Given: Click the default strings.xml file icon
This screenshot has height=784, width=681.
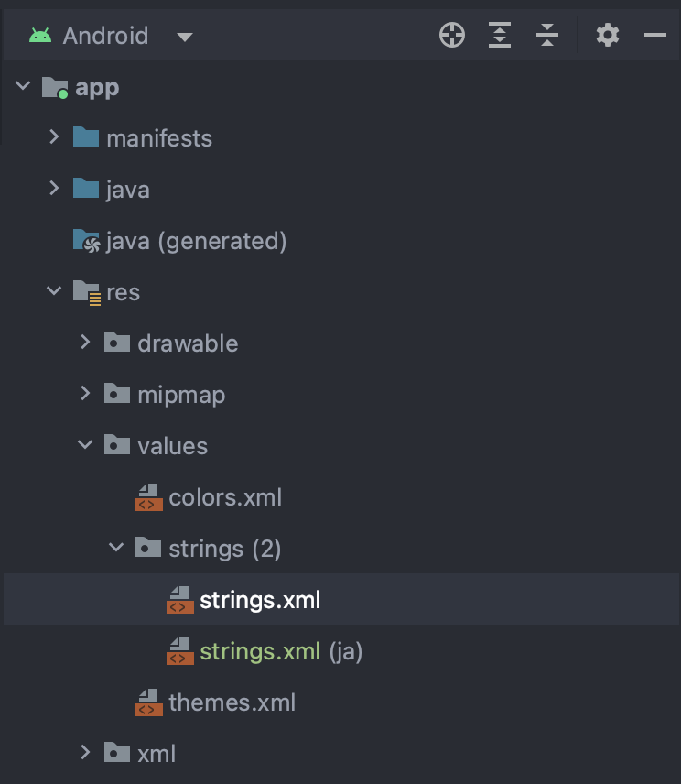Looking at the screenshot, I should [x=180, y=600].
